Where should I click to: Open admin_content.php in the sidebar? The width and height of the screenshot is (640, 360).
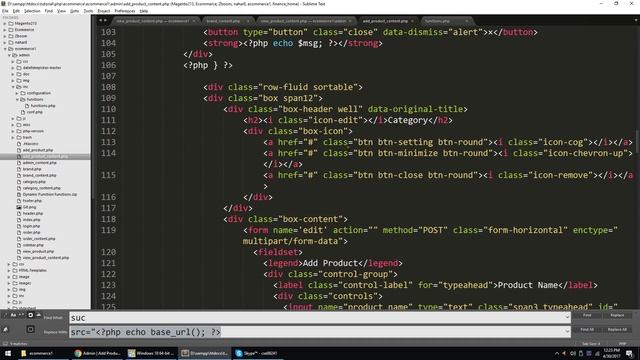[x=40, y=163]
